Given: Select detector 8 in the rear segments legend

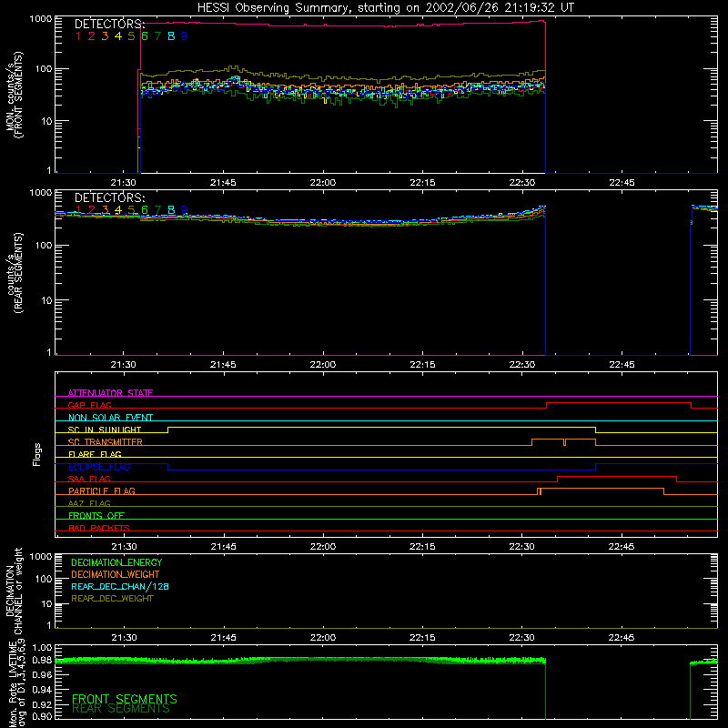Looking at the screenshot, I should [x=171, y=210].
